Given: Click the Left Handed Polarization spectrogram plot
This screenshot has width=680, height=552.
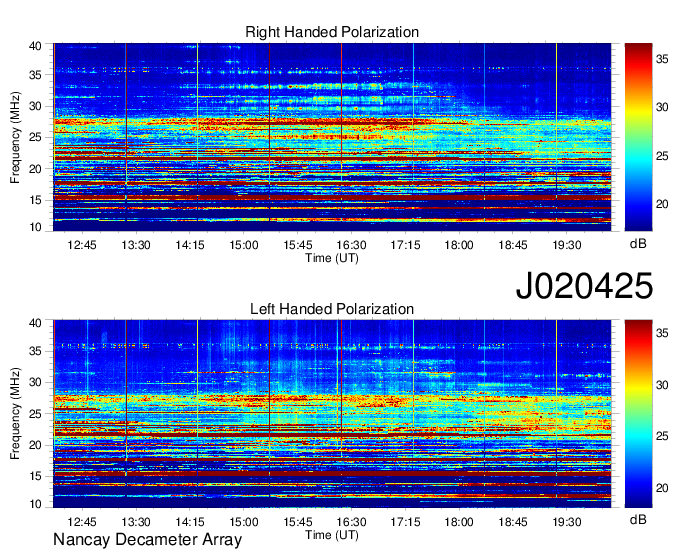Looking at the screenshot, I should tap(332, 414).
